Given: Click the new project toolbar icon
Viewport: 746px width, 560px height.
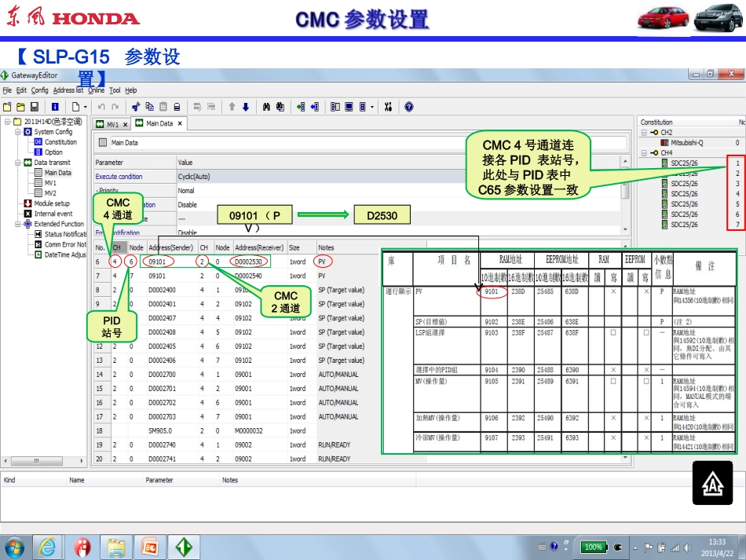Looking at the screenshot, I should pos(7,107).
